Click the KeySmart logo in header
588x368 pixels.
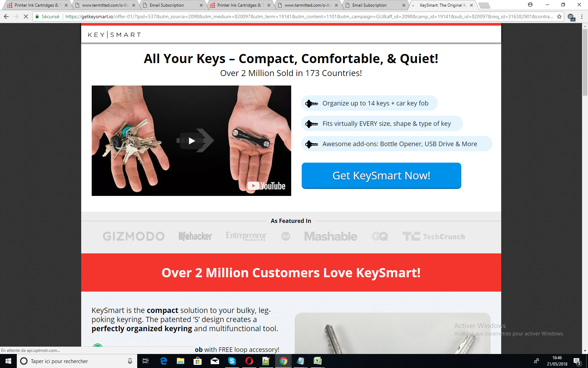(x=114, y=35)
